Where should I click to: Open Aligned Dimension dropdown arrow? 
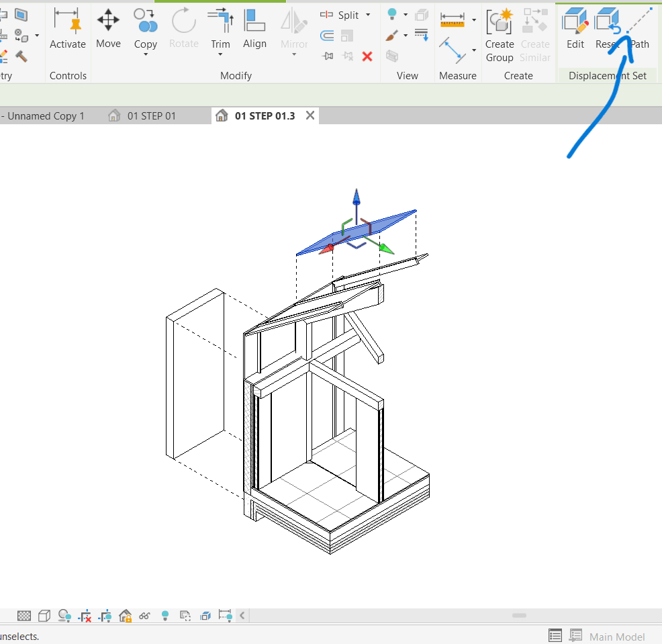[474, 50]
